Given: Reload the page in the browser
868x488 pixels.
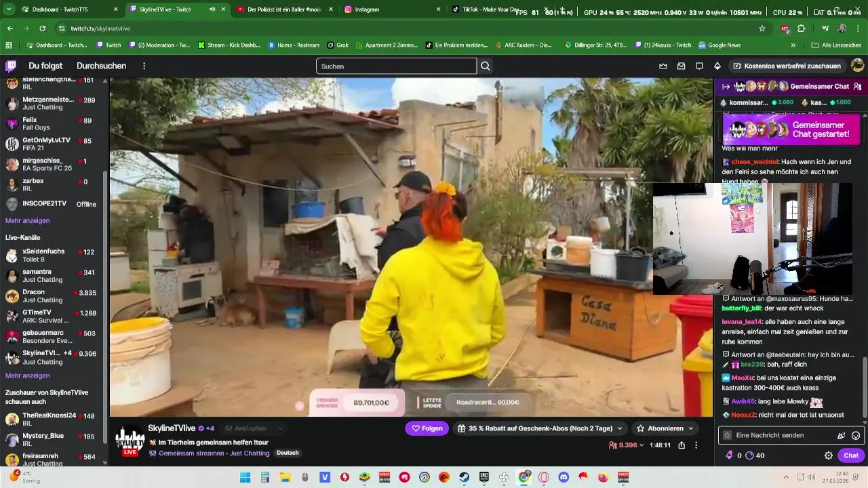Looking at the screenshot, I should pos(42,28).
